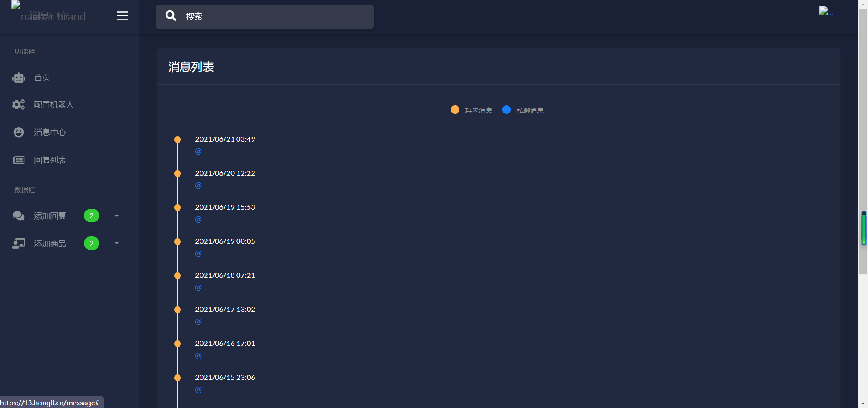This screenshot has height=408, width=868.
Task: Click the search magnifier icon
Action: 171,16
